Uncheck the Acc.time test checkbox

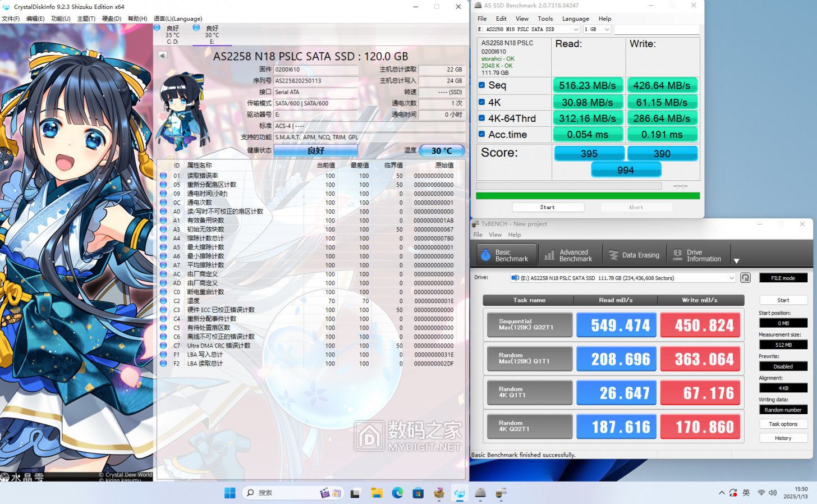click(481, 134)
